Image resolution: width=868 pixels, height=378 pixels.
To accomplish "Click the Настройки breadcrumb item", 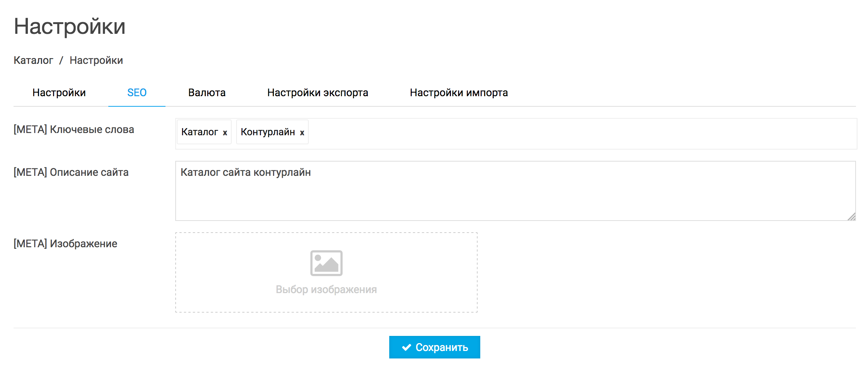I will pos(96,60).
